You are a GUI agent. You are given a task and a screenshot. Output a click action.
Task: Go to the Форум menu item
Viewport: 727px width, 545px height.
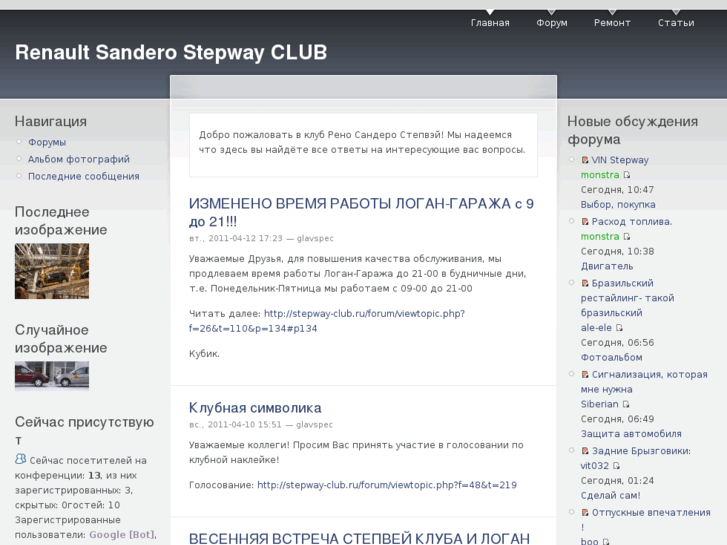tap(552, 23)
